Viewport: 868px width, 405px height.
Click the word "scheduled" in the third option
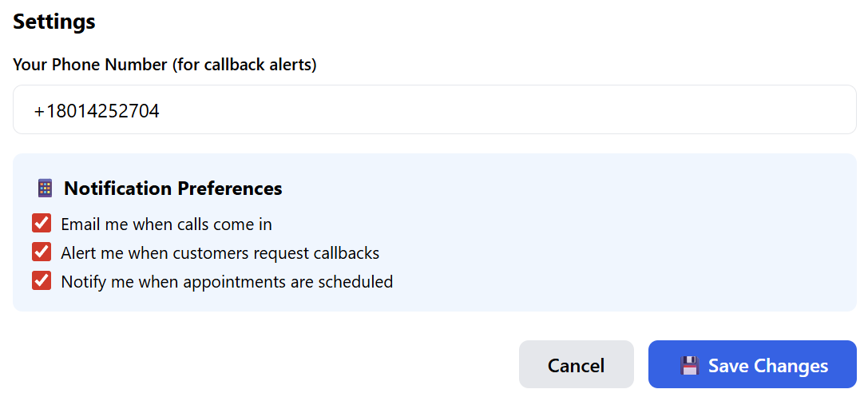(355, 282)
